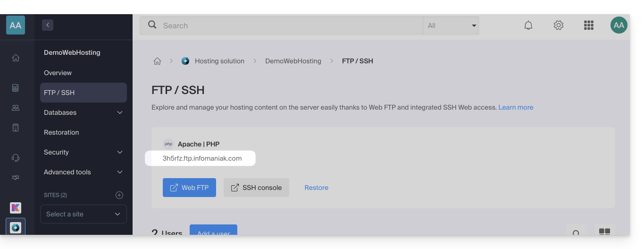The width and height of the screenshot is (644, 249).
Task: Follow the Learn more link
Action: [x=516, y=107]
